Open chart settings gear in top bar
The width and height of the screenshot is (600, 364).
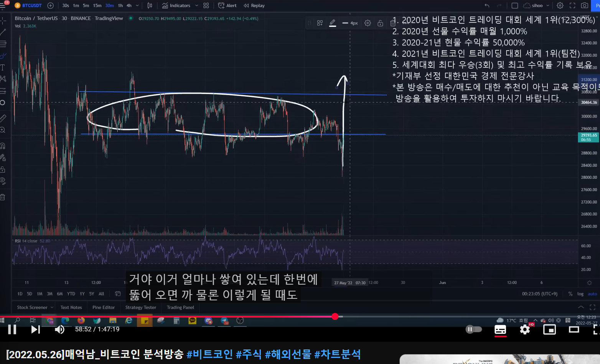click(x=560, y=5)
